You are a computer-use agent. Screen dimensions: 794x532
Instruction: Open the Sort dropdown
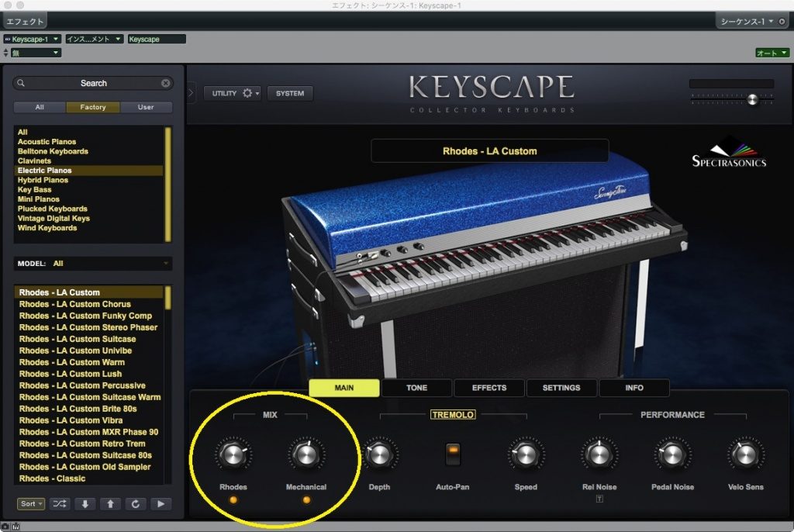click(x=31, y=503)
